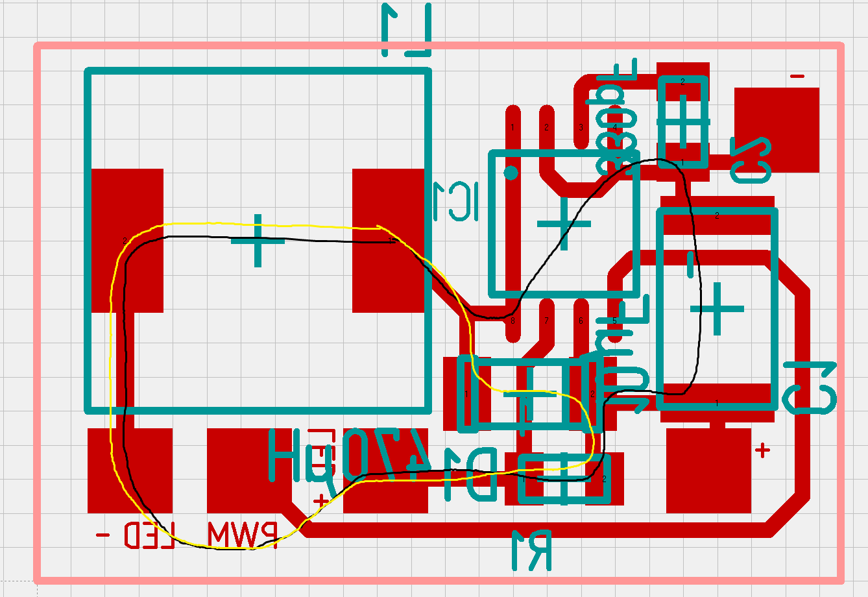Select the C1 origin cross marker
Viewport: 868px width, 597px height.
click(717, 309)
